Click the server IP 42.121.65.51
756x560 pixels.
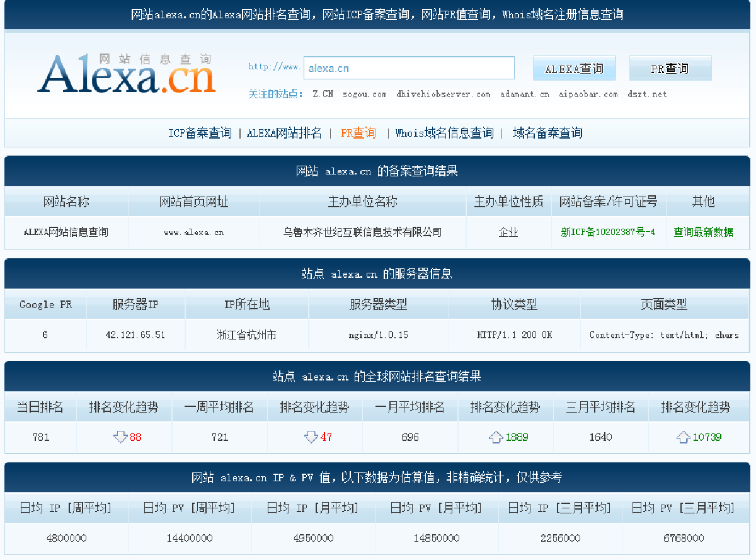click(135, 334)
